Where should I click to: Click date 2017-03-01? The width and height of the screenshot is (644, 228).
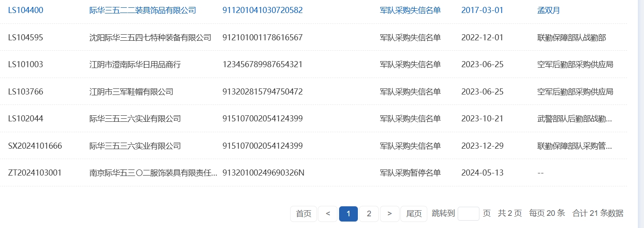point(482,10)
